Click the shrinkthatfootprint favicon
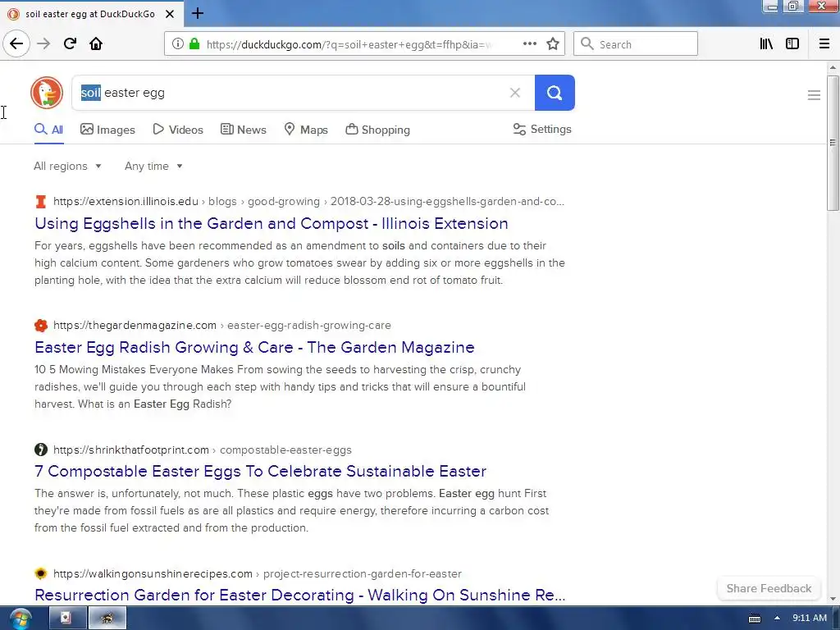The image size is (840, 630). pyautogui.click(x=41, y=450)
